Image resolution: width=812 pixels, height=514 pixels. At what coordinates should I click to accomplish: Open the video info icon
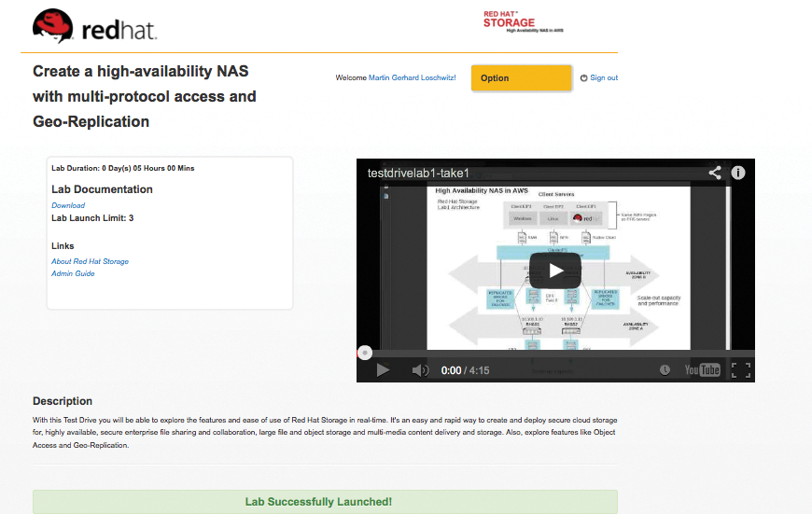pyautogui.click(x=738, y=173)
